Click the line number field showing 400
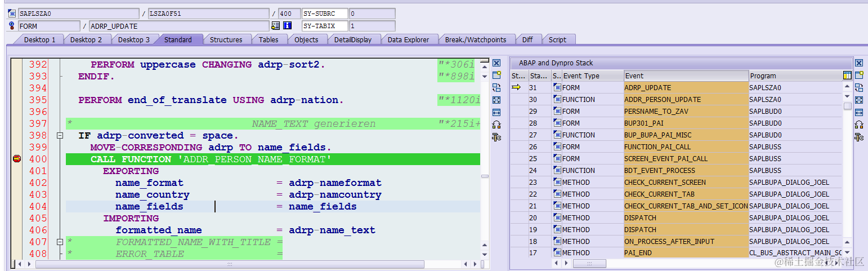This screenshot has width=868, height=271. tap(289, 13)
